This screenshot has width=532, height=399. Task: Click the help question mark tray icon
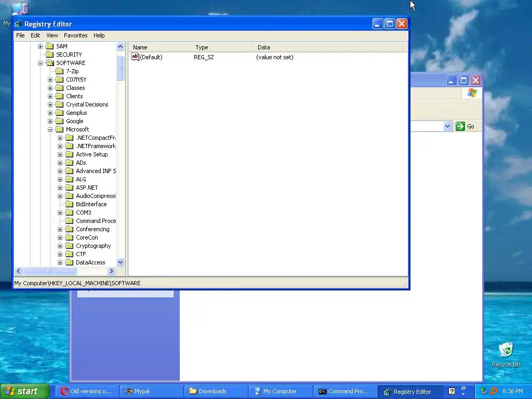[x=451, y=392]
